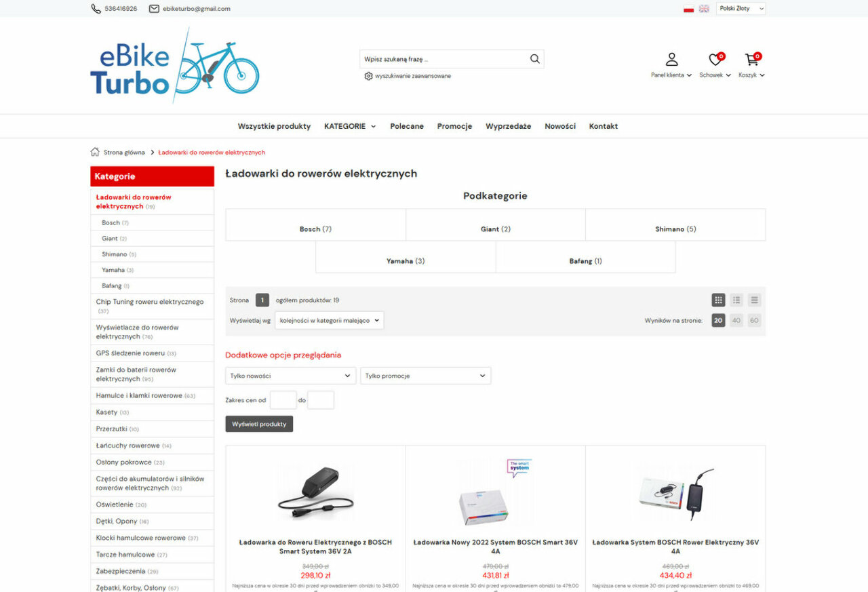Expand the Panel klienta menu

(x=671, y=75)
